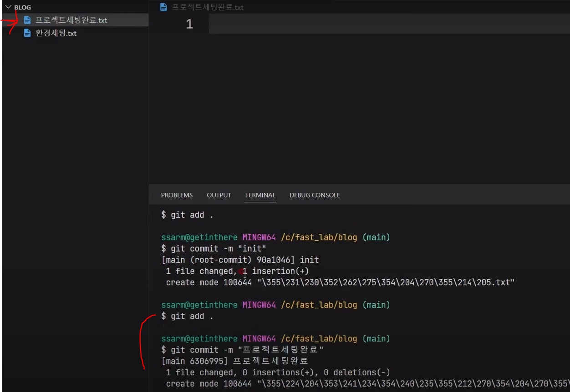Click file icon next to 환경세팅.txt
The width and height of the screenshot is (570, 392).
point(27,33)
